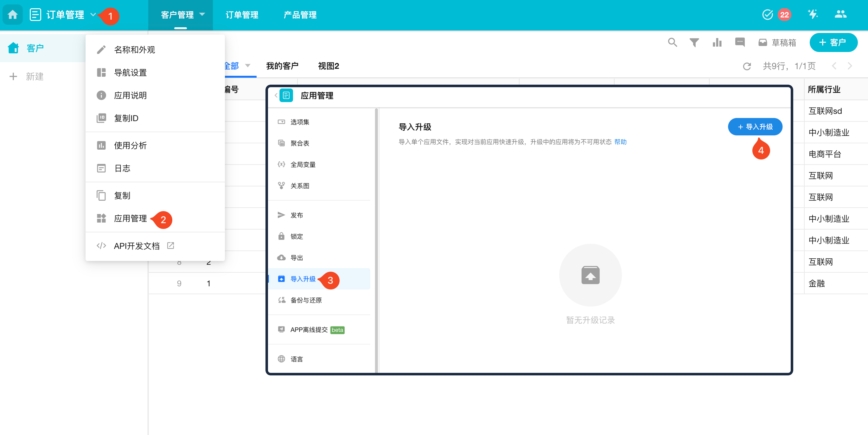Select 应用管理 in the dropdown menu

(x=130, y=218)
